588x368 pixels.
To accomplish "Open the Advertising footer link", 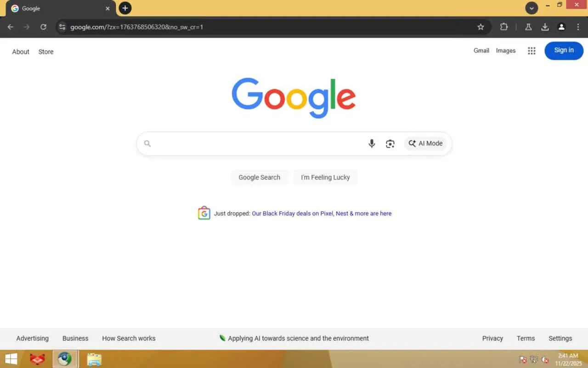I will tap(32, 338).
